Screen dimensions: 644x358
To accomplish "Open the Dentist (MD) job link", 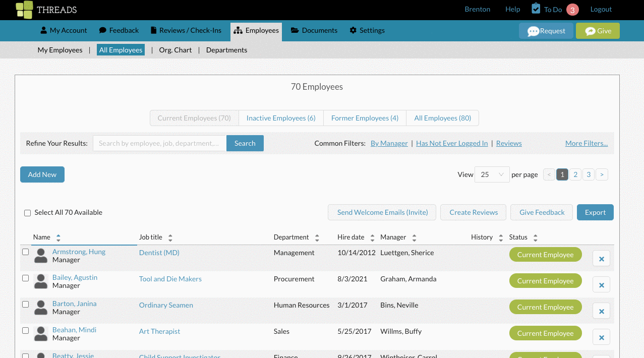I will (x=159, y=253).
